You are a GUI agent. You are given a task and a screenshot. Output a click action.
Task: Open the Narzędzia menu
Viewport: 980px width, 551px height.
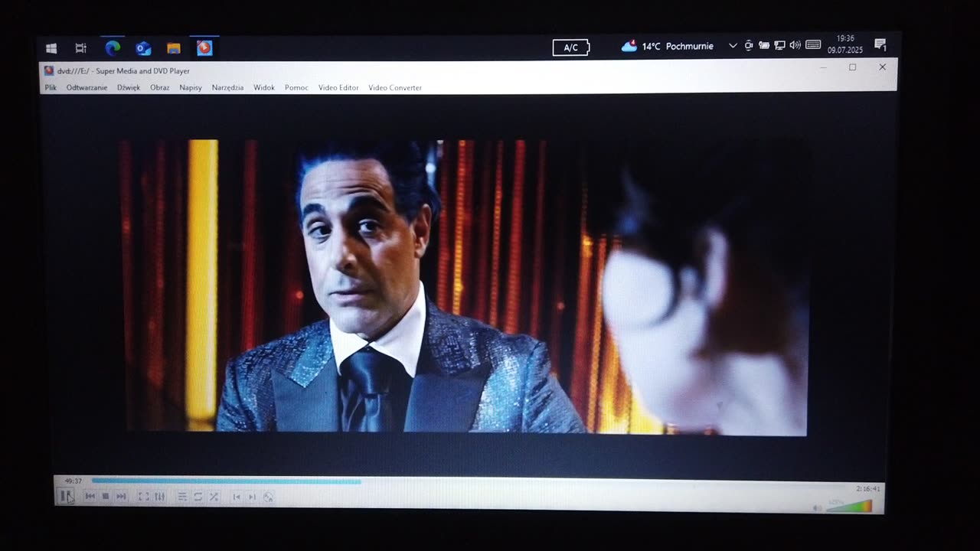(227, 87)
